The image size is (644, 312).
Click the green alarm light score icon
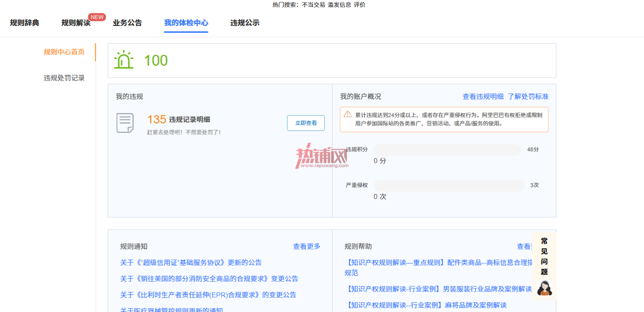(124, 60)
